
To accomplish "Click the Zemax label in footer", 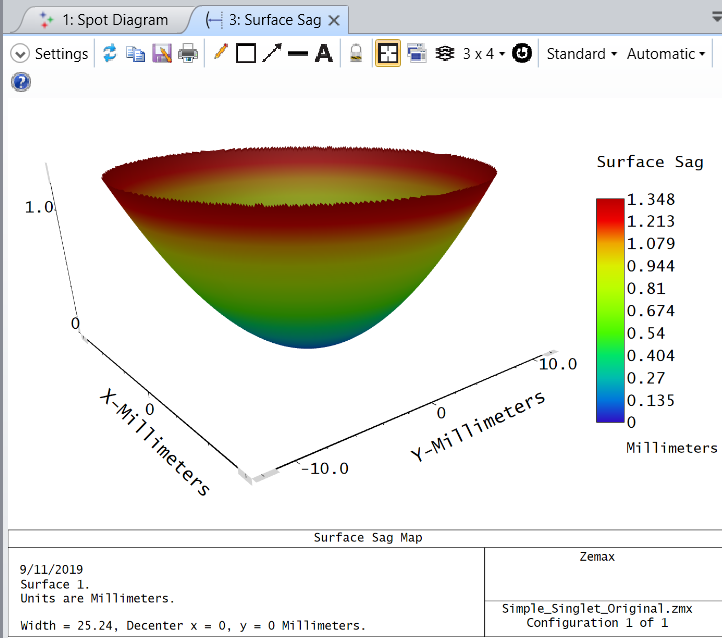I will [597, 557].
